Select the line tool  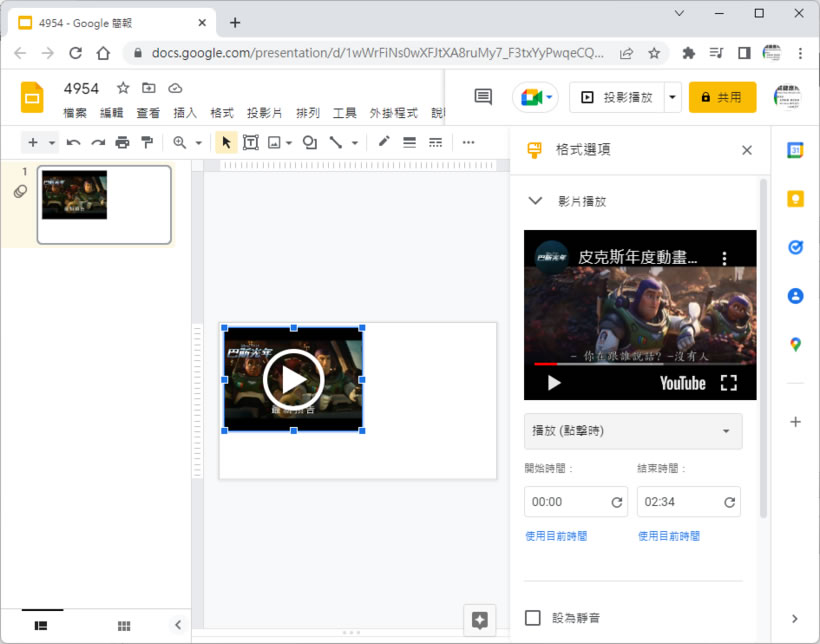pyautogui.click(x=335, y=142)
